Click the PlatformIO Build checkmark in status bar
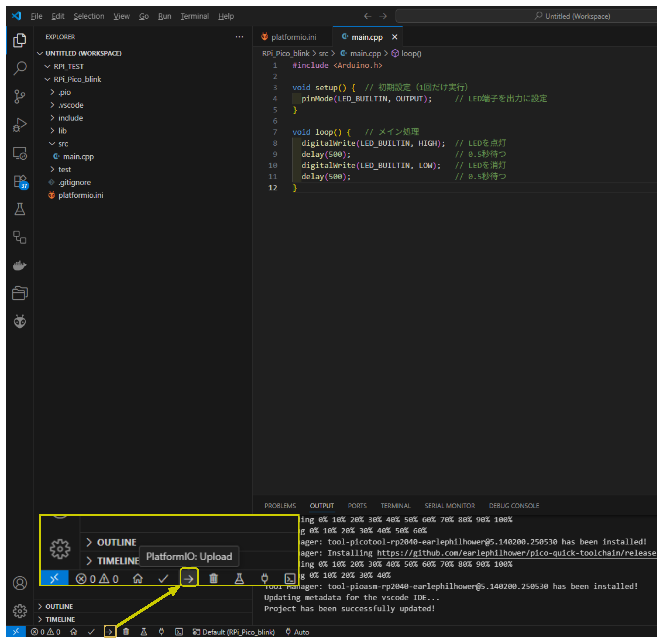This screenshot has height=644, width=663. (x=91, y=632)
